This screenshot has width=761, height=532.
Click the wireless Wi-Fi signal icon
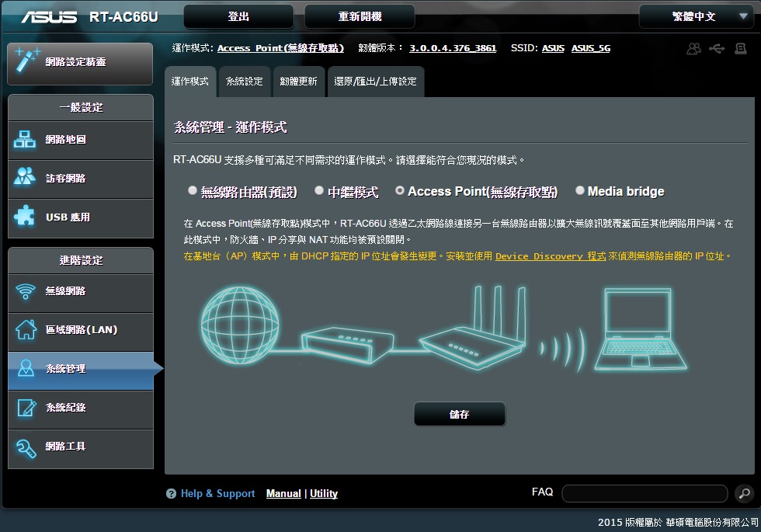25,291
